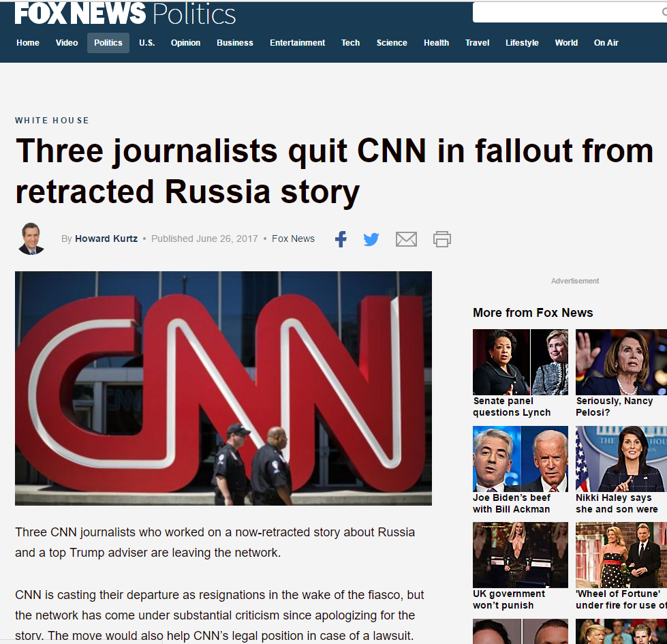Click the Fox News source link

click(x=293, y=239)
